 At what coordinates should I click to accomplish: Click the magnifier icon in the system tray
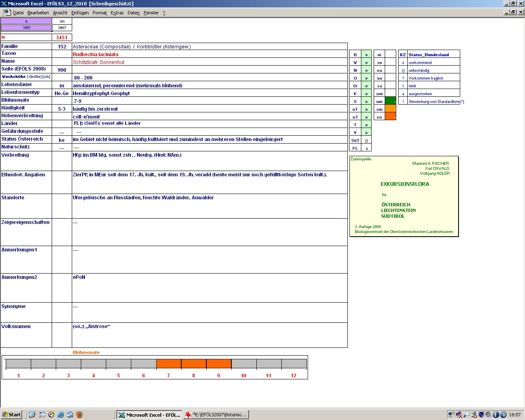coord(466,415)
